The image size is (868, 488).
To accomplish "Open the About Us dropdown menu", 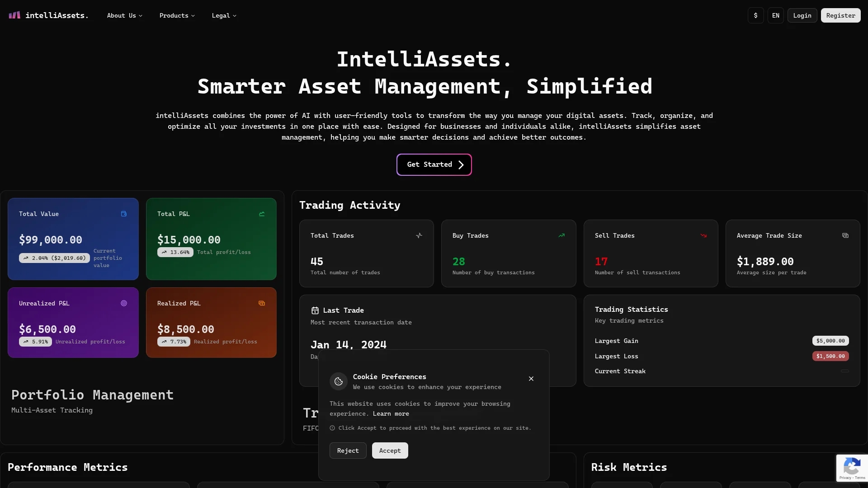I will 125,15.
